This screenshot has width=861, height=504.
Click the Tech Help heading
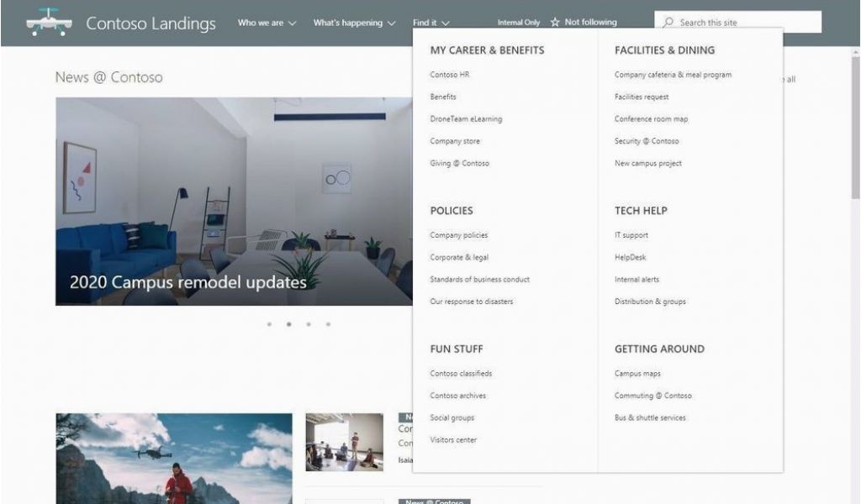(641, 211)
